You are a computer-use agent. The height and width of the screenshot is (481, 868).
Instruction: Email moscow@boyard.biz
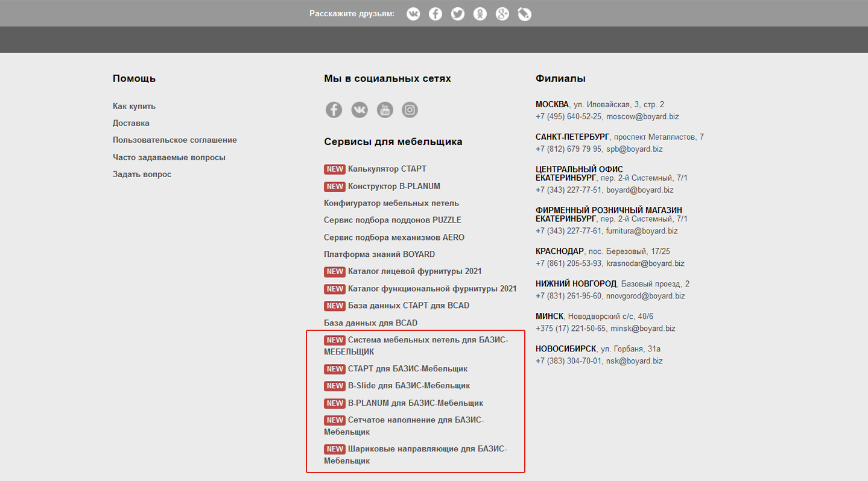point(642,116)
